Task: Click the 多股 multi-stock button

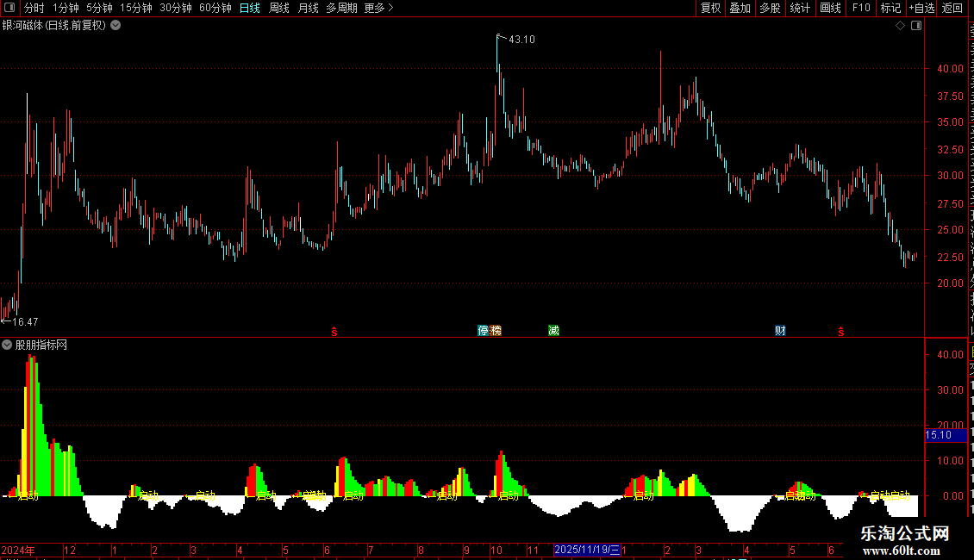Action: click(770, 8)
